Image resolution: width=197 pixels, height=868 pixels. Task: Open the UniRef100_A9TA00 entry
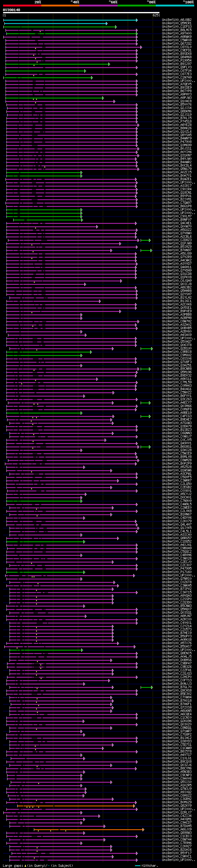[x=177, y=33]
